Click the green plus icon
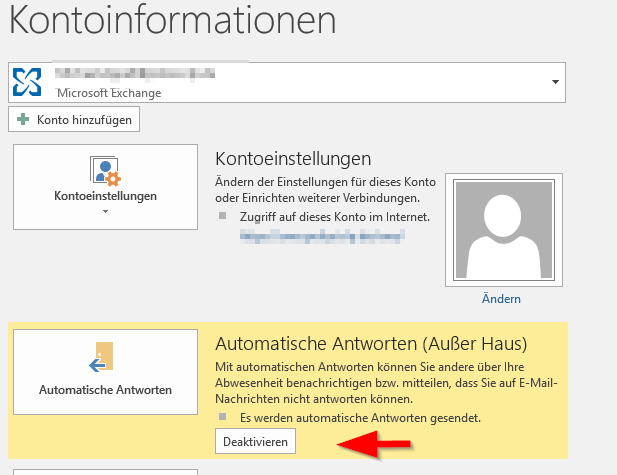The height and width of the screenshot is (475, 617). click(x=23, y=120)
